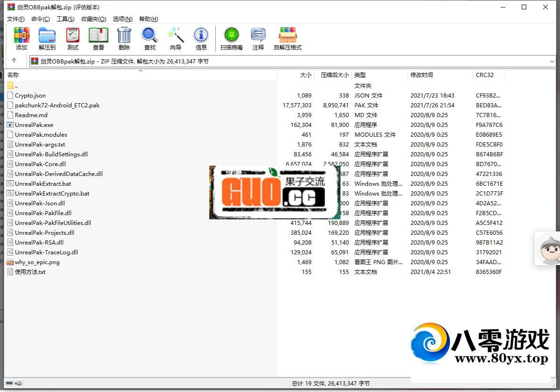560x392 pixels.
Task: Expand the archive path dropdown arrow
Action: 552,61
